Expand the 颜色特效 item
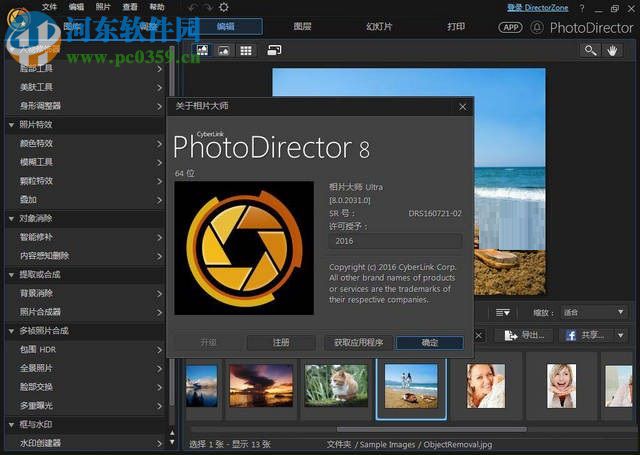 coord(159,144)
